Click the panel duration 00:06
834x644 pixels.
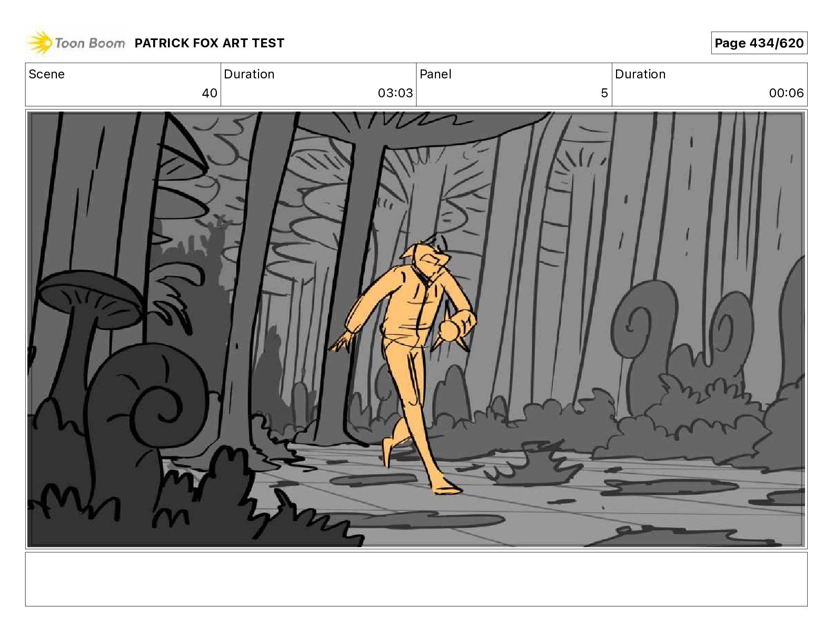point(786,93)
